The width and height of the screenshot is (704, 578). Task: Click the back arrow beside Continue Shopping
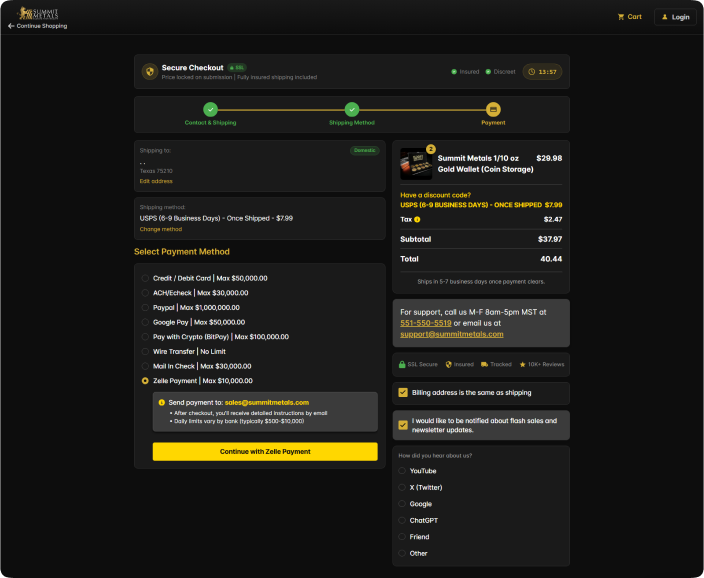11,26
